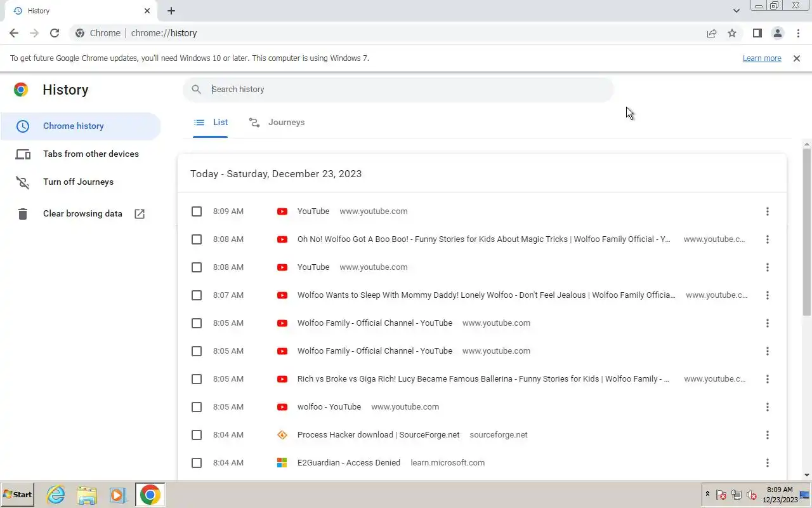Open Rich vs Broke vs Giga Rich link

click(483, 379)
